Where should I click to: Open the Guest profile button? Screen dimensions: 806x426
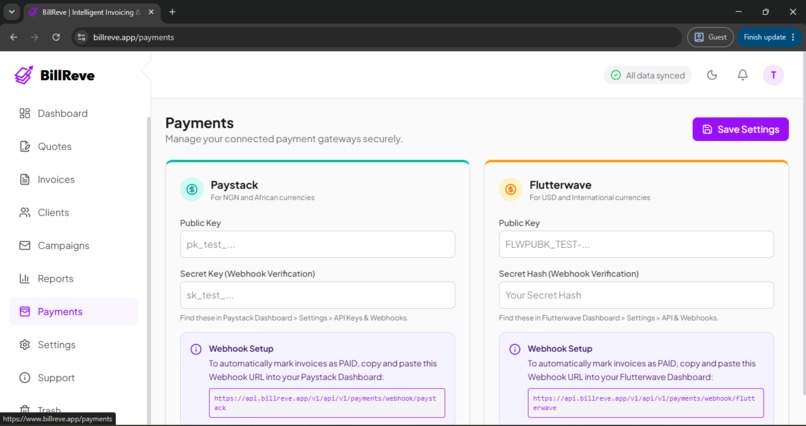[x=710, y=37]
